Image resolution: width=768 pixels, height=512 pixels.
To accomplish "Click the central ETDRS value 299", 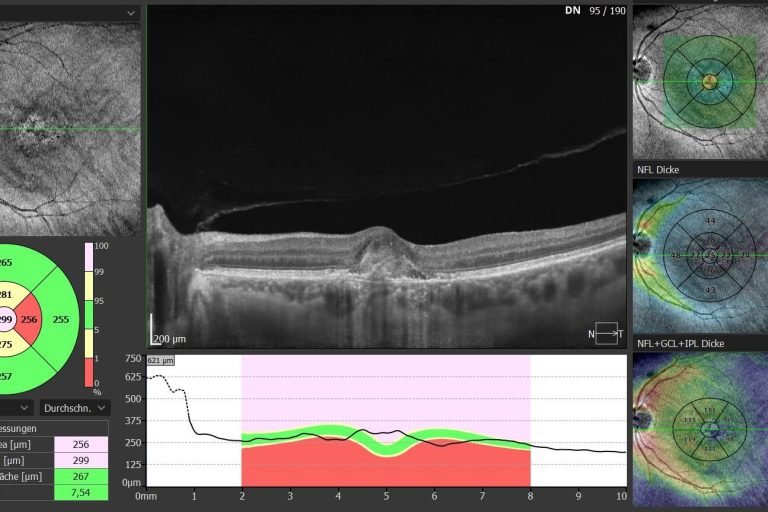I will point(5,319).
